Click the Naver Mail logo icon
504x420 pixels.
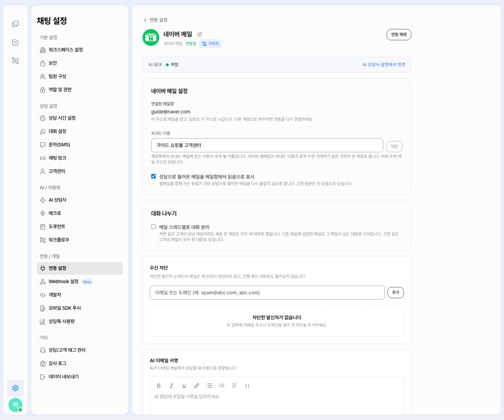coord(151,37)
